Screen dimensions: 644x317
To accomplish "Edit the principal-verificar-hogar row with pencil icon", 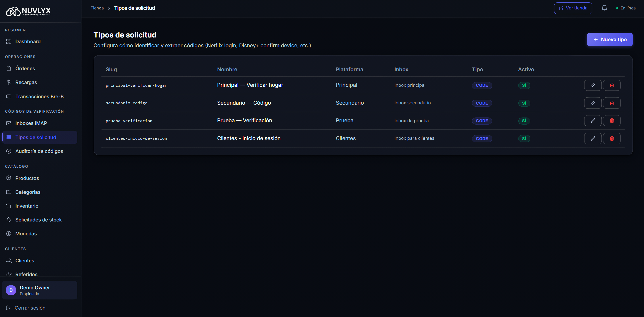I will tap(592, 85).
